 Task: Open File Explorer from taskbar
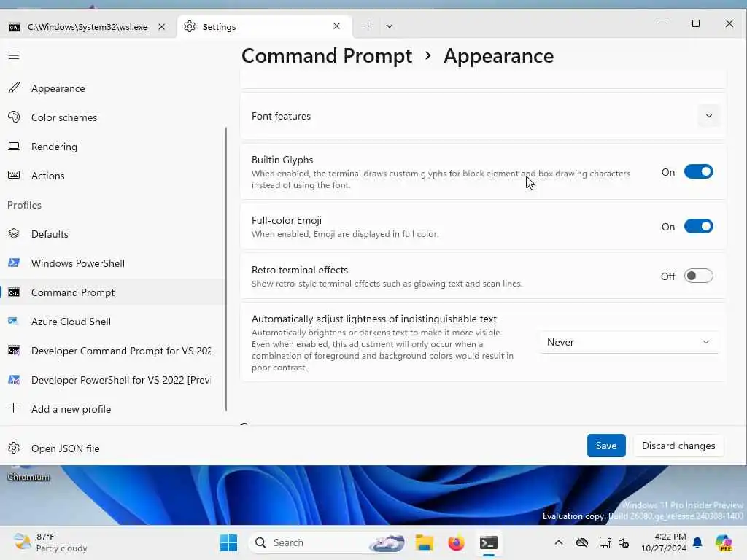point(424,542)
